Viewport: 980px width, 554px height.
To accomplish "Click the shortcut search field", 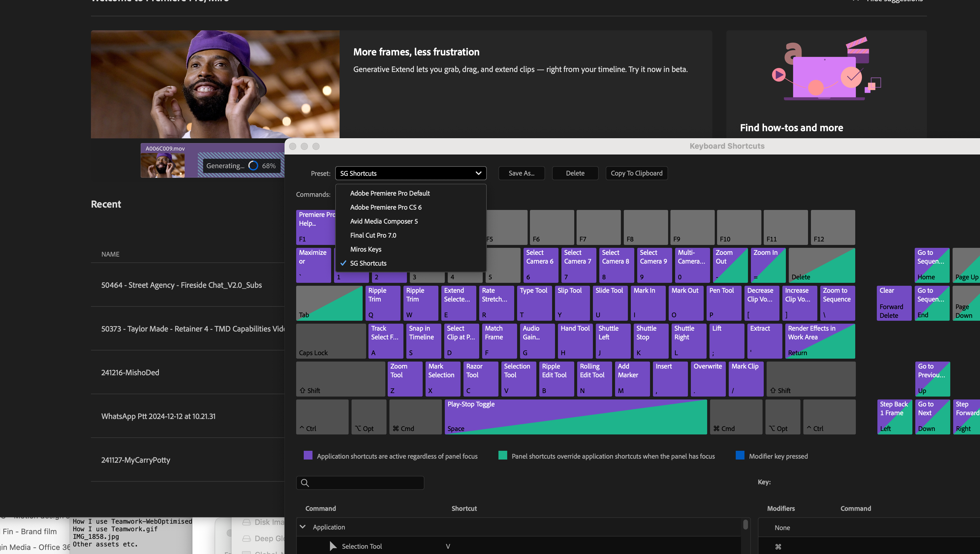I will 360,483.
